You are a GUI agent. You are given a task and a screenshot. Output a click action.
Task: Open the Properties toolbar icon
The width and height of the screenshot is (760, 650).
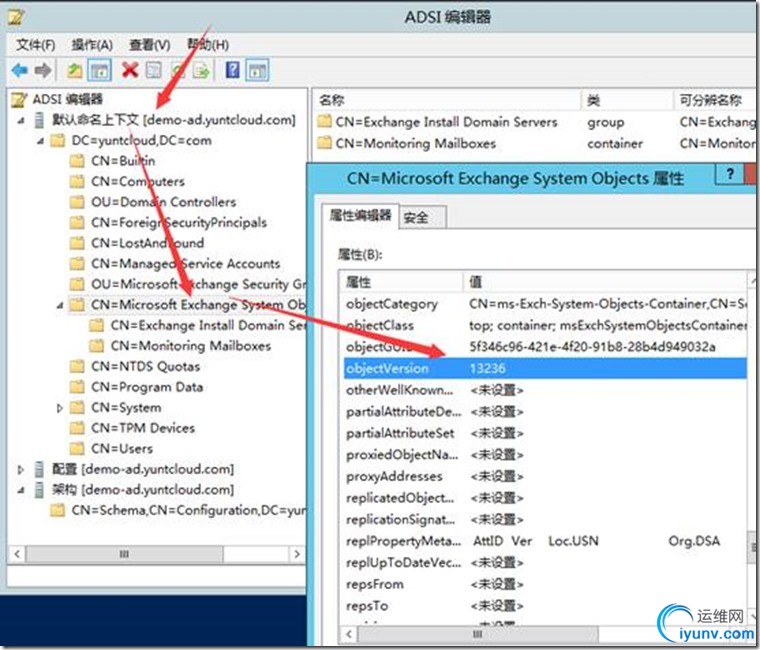click(154, 71)
